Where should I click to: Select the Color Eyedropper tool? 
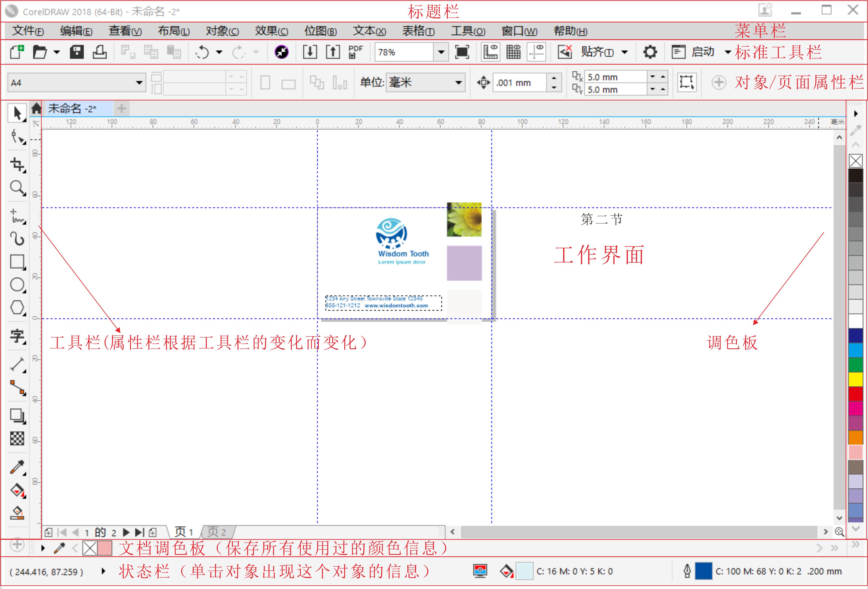17,467
